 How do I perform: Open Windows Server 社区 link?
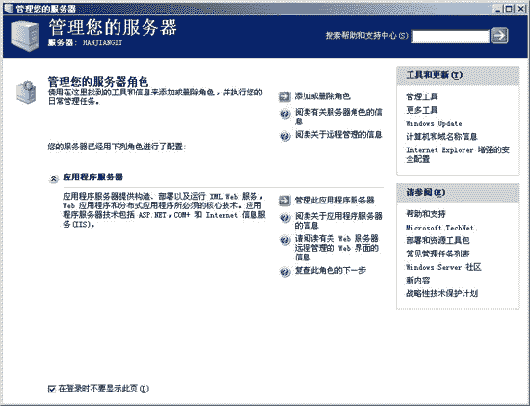pyautogui.click(x=443, y=267)
